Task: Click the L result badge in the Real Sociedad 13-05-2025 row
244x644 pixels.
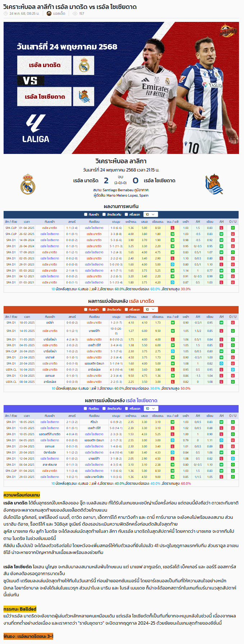Action: [172, 428]
